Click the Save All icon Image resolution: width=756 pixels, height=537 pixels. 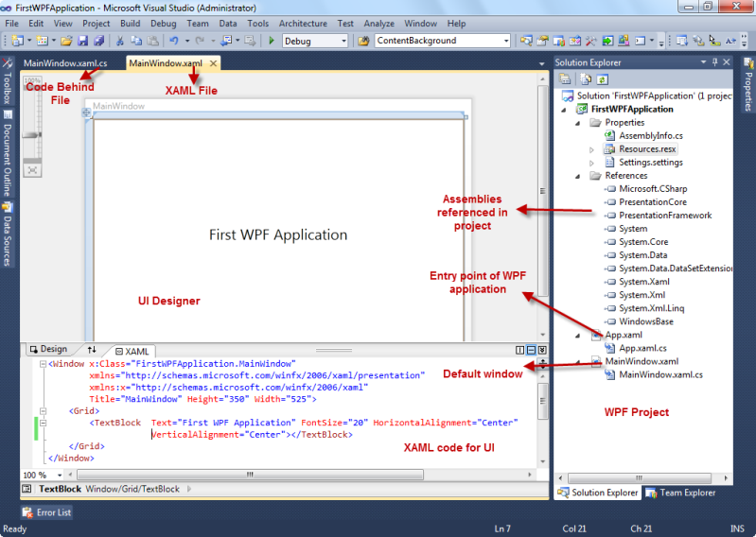tap(98, 41)
